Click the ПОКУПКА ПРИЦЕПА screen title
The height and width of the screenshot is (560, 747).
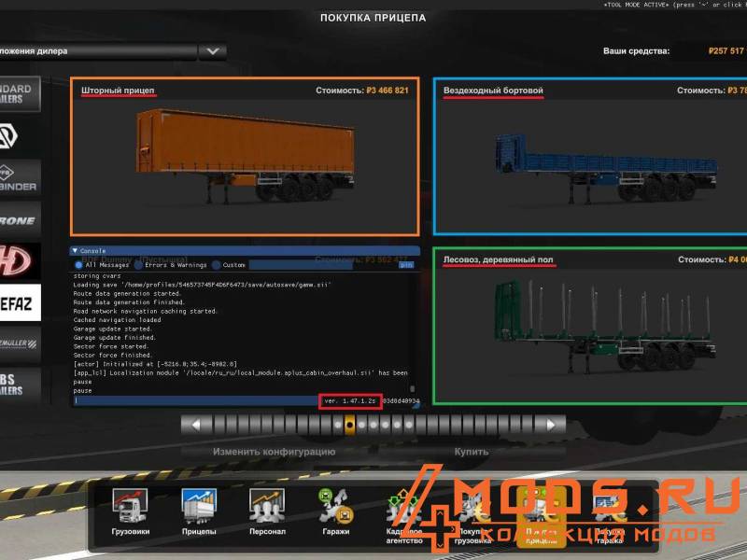373,18
